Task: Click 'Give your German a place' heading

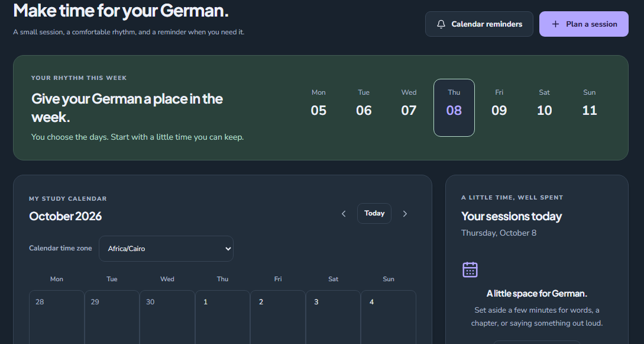Action: click(127, 108)
